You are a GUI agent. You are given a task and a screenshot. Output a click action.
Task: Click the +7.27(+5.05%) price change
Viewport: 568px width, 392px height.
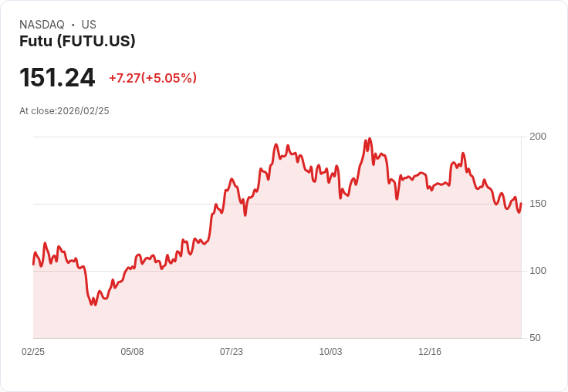coord(153,78)
